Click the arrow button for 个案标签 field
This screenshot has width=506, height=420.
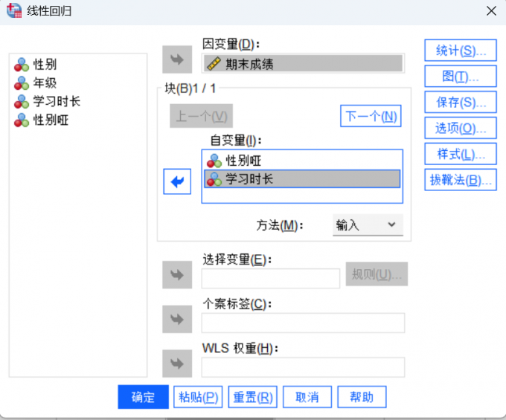click(177, 319)
